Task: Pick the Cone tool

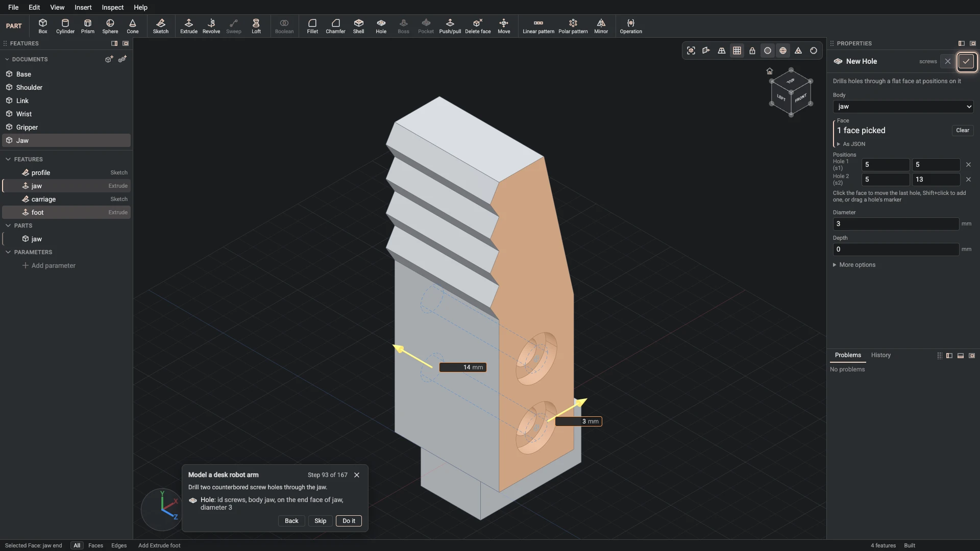Action: point(133,26)
